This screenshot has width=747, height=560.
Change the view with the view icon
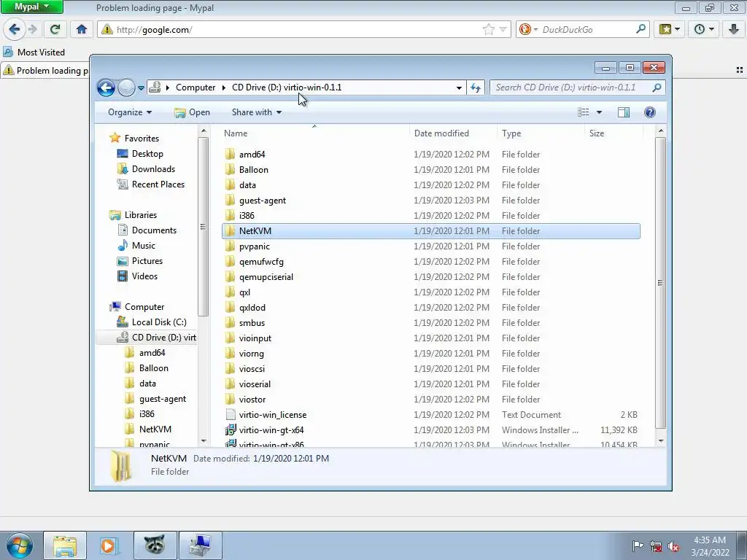(583, 112)
